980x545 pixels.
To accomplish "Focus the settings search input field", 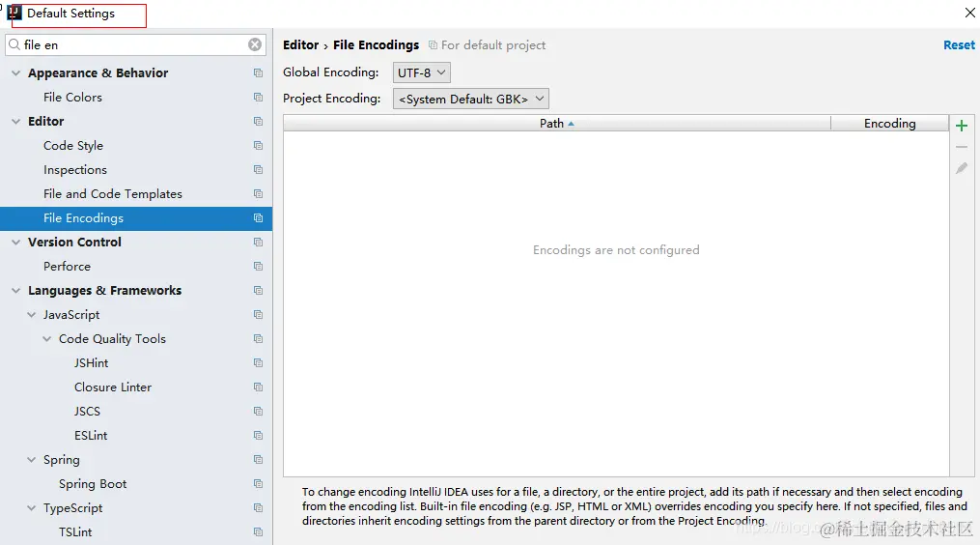I will point(134,44).
